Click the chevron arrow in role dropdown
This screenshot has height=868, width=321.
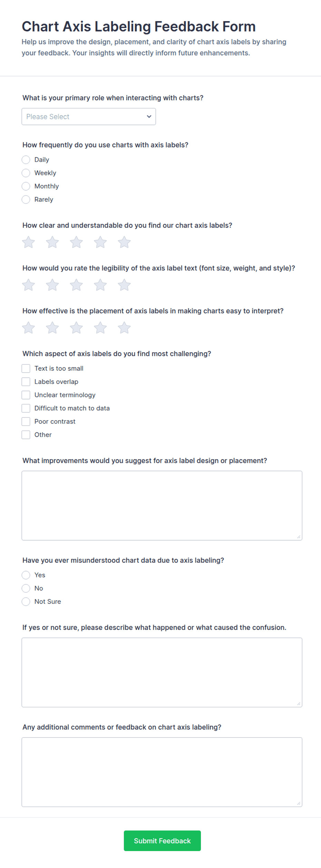tap(149, 117)
